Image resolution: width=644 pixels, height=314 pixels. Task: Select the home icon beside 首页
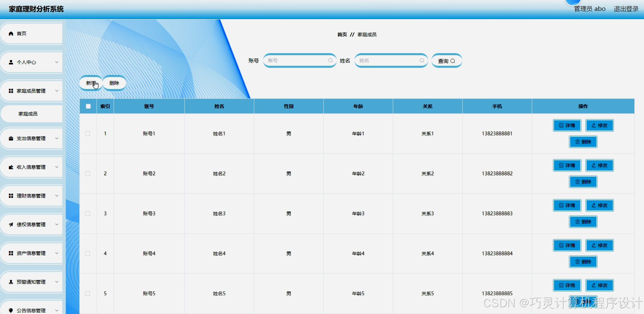(x=10, y=33)
